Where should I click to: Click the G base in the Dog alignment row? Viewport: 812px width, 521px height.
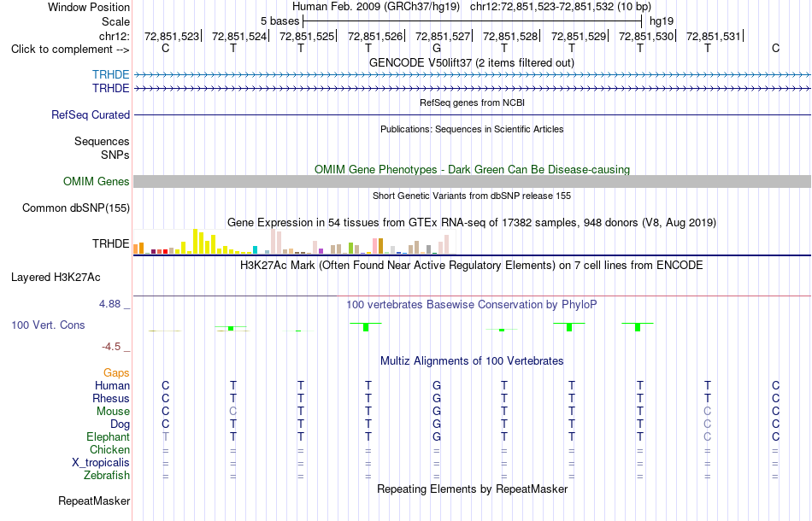(x=437, y=424)
